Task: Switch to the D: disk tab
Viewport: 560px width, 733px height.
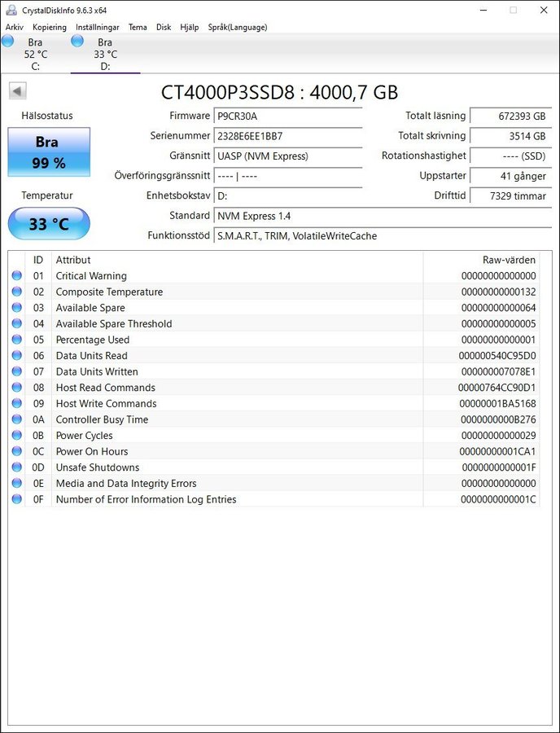Action: pyautogui.click(x=104, y=55)
